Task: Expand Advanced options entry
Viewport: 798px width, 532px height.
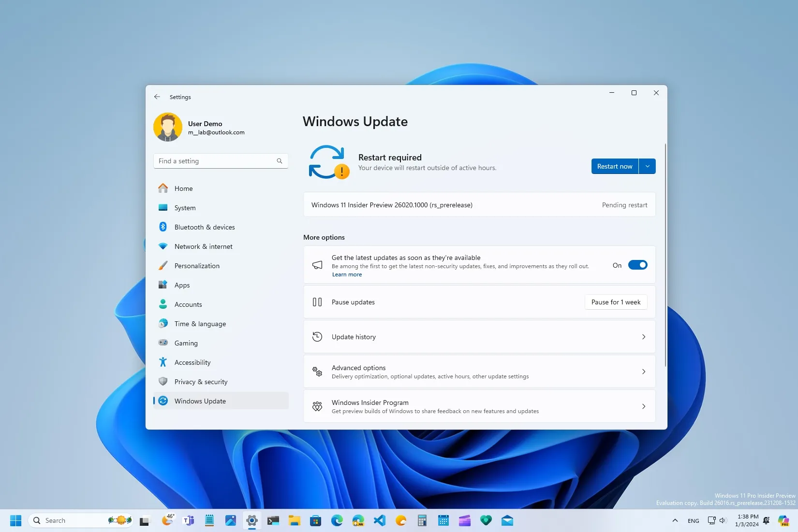Action: (479, 372)
